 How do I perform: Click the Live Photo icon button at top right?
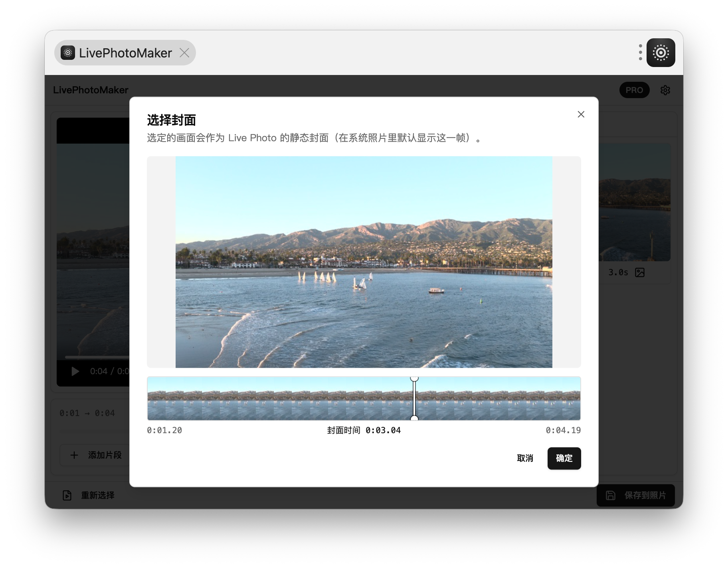point(661,53)
